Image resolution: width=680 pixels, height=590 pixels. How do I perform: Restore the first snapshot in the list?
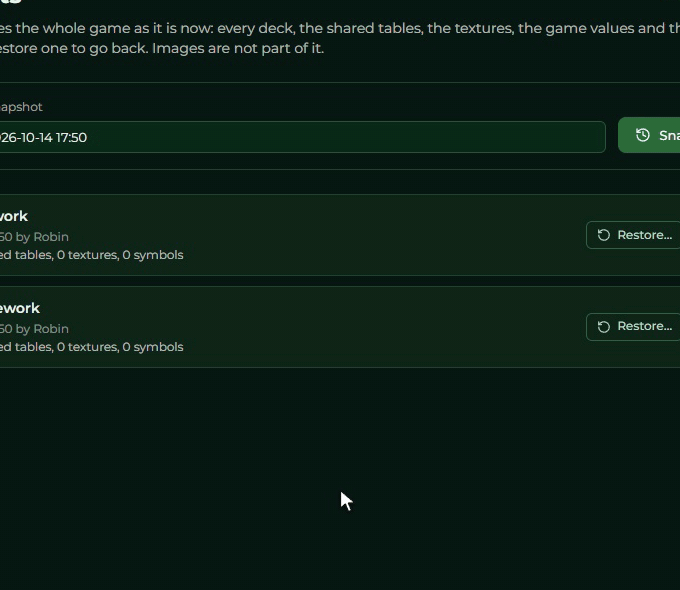(x=633, y=235)
